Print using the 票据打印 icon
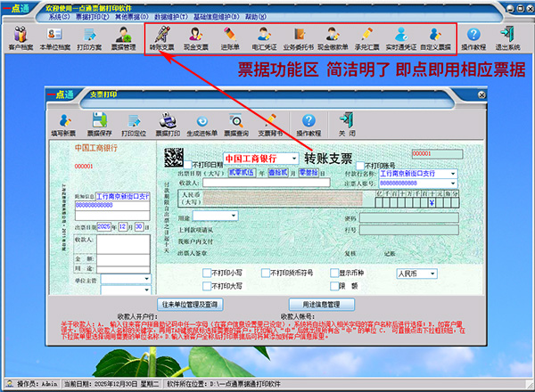The width and height of the screenshot is (535, 392). (167, 125)
